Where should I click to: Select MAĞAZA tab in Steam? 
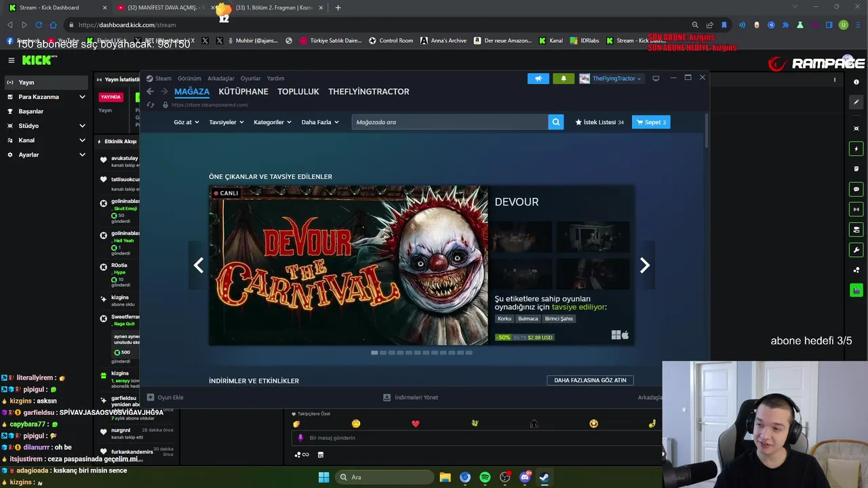coord(192,91)
